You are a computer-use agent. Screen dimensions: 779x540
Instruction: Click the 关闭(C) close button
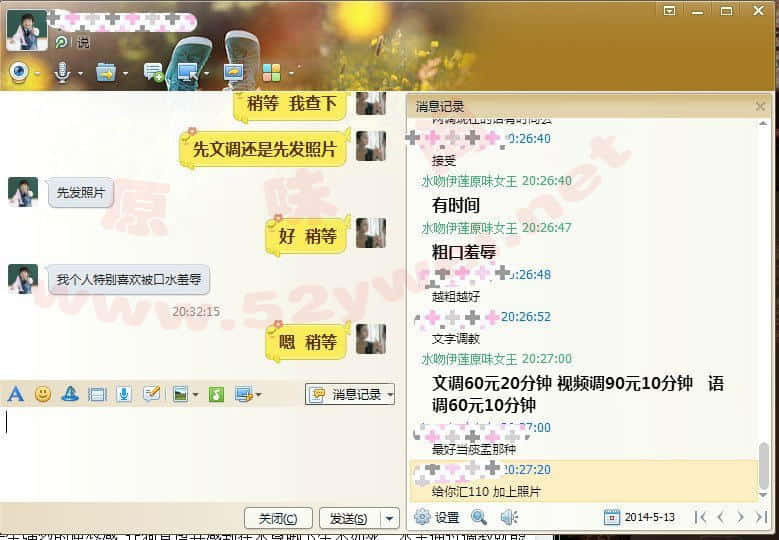(277, 518)
